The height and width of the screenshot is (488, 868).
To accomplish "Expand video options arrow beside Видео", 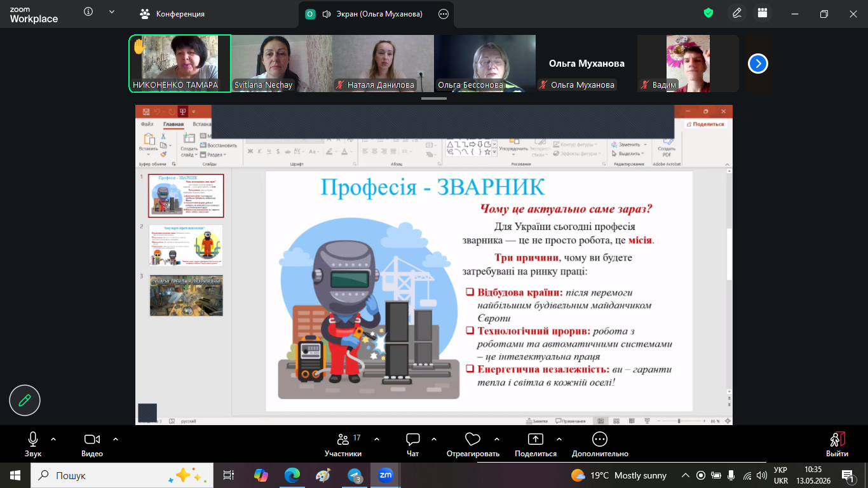I will [x=116, y=438].
